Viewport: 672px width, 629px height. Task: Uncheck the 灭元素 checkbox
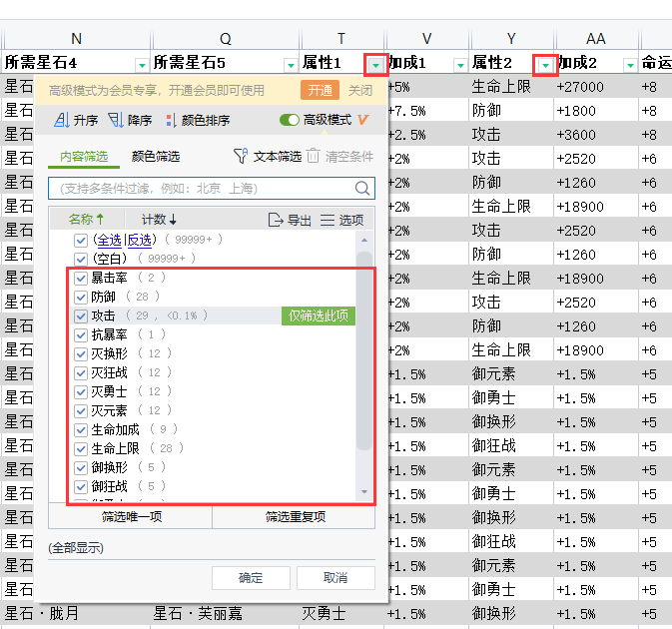81,411
